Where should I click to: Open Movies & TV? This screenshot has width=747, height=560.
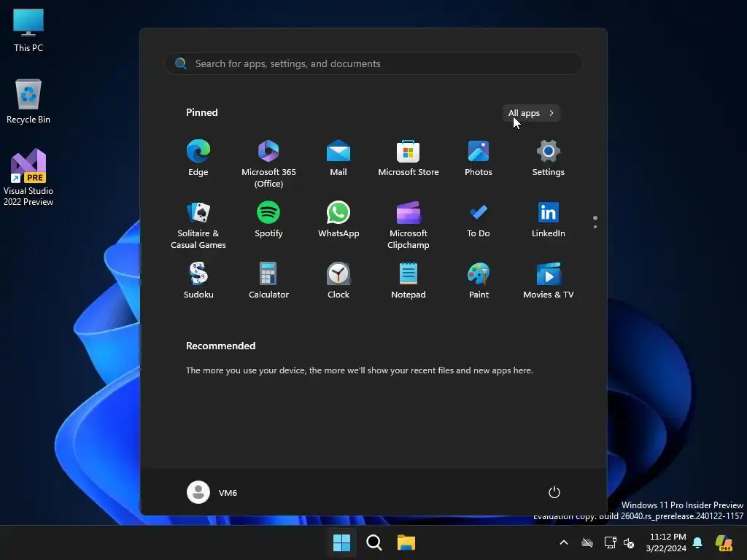[x=549, y=281]
